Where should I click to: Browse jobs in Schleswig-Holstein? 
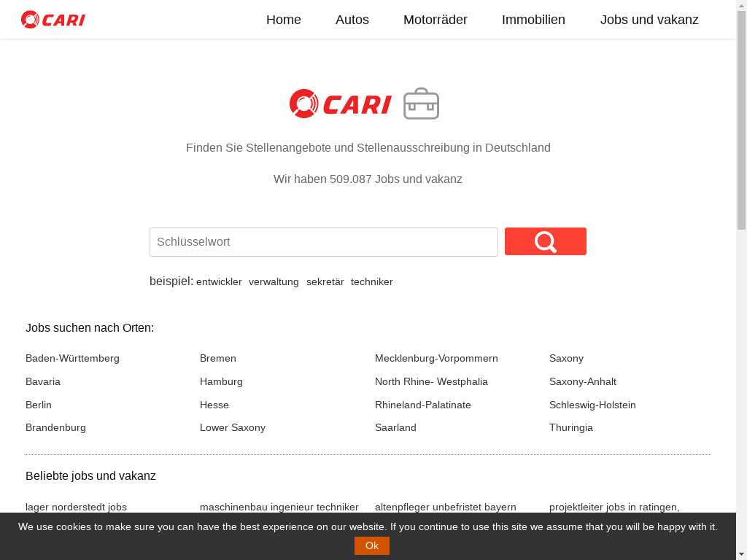point(592,405)
